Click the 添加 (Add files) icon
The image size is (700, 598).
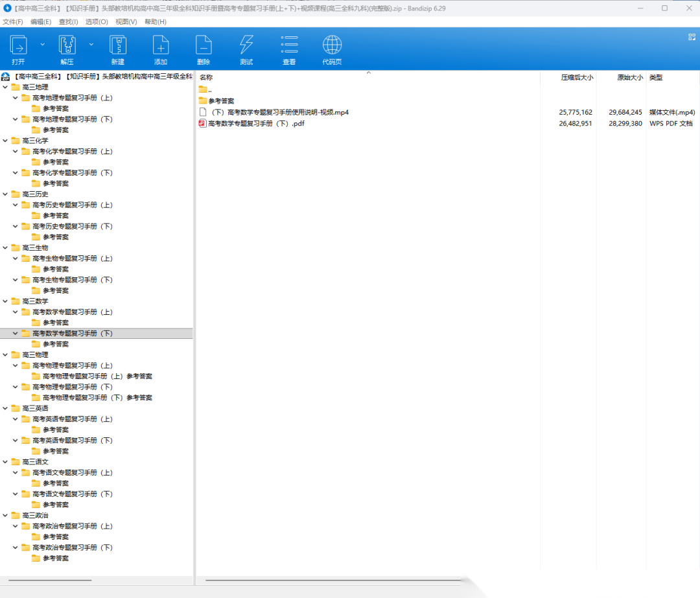161,45
